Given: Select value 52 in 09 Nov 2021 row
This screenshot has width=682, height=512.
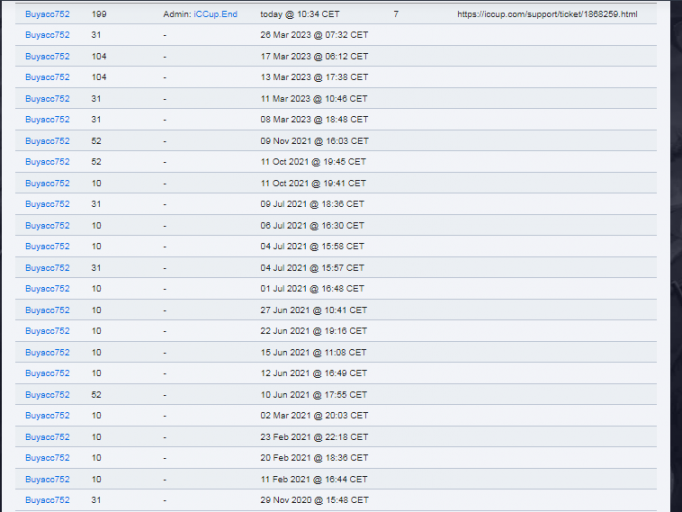Looking at the screenshot, I should click(96, 141).
